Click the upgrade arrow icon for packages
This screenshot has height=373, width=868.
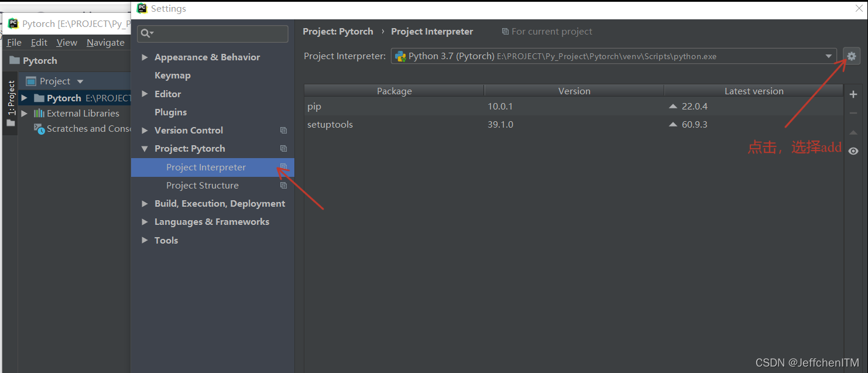853,133
